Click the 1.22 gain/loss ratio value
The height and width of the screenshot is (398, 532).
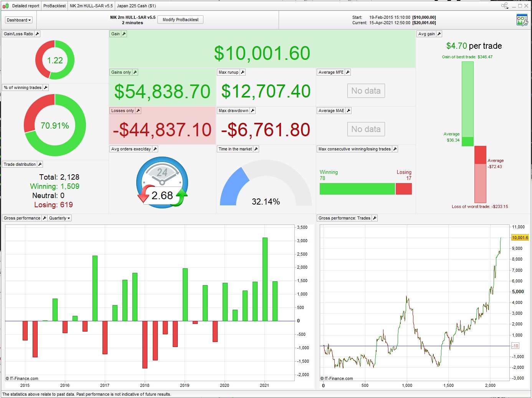[x=55, y=60]
